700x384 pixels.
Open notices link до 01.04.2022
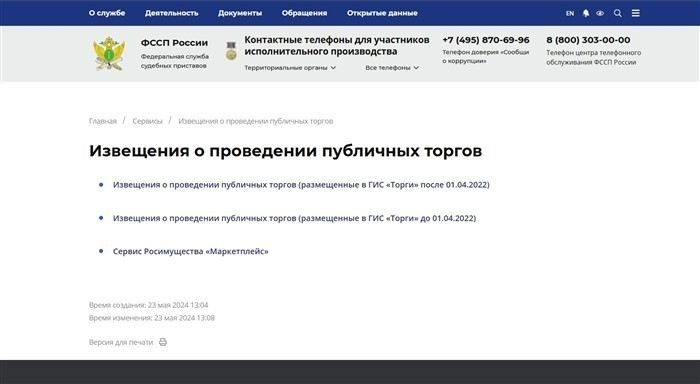pos(294,218)
